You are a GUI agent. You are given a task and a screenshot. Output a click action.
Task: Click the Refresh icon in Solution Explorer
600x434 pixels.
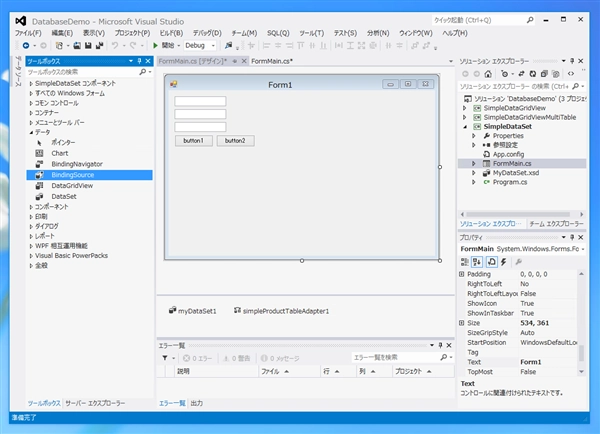533,74
